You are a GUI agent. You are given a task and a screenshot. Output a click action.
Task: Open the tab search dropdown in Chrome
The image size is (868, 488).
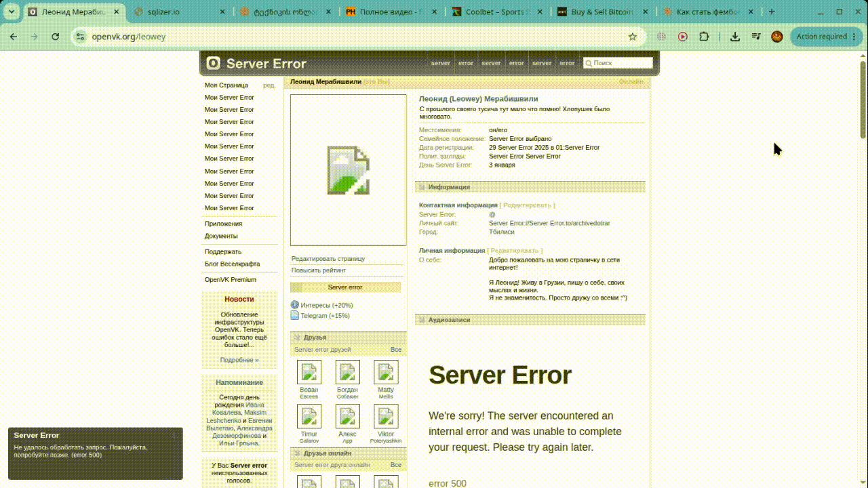(x=12, y=12)
